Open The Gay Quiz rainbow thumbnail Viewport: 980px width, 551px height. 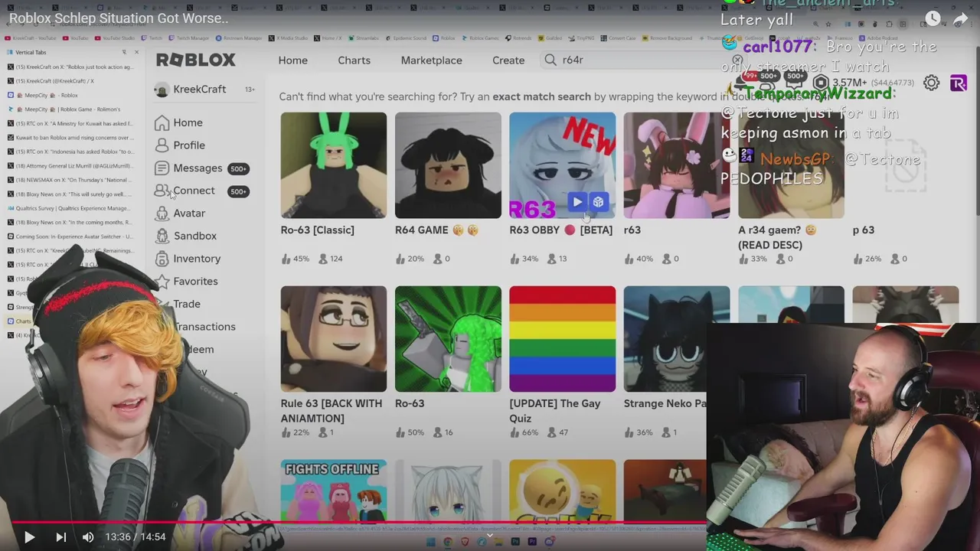click(562, 339)
